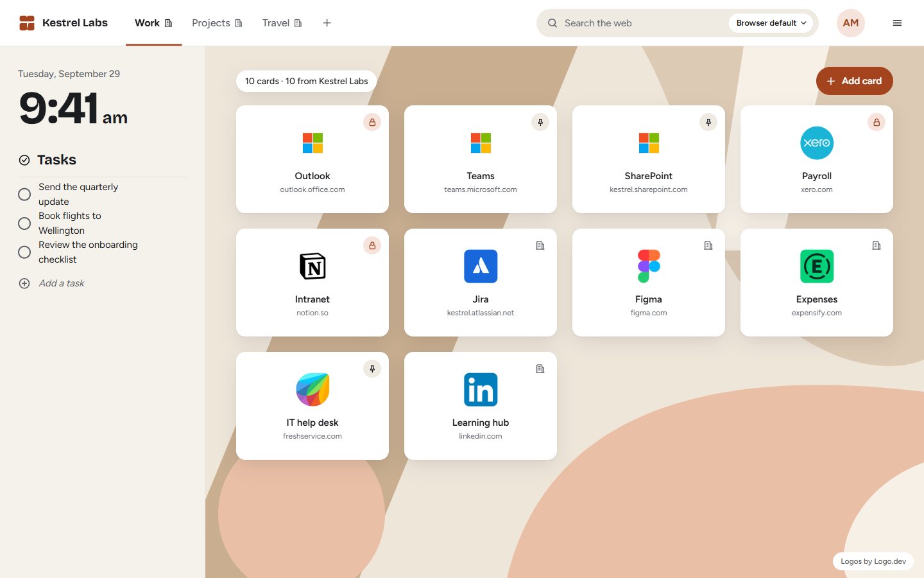Check off Review the onboarding checklist task
This screenshot has height=578, width=924.
pos(24,252)
